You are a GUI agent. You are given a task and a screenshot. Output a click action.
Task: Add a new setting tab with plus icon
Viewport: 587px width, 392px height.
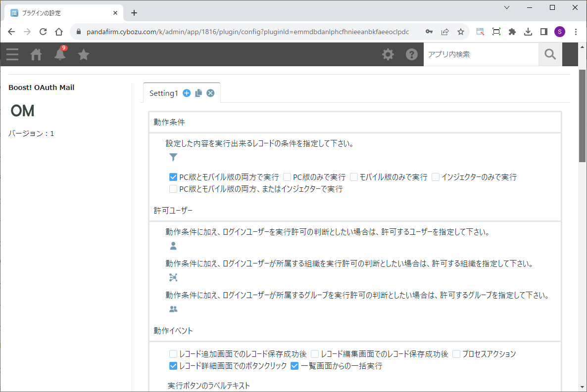tap(187, 93)
